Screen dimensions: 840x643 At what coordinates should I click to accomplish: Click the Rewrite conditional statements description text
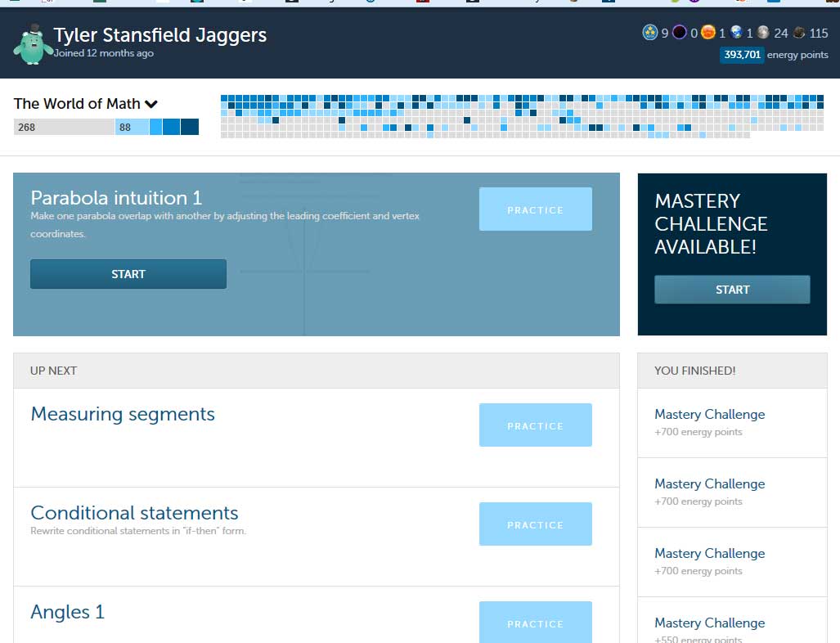[x=138, y=531]
